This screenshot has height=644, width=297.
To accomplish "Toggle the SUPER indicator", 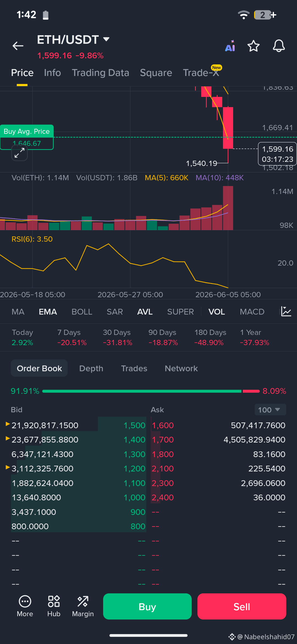I will [x=180, y=312].
